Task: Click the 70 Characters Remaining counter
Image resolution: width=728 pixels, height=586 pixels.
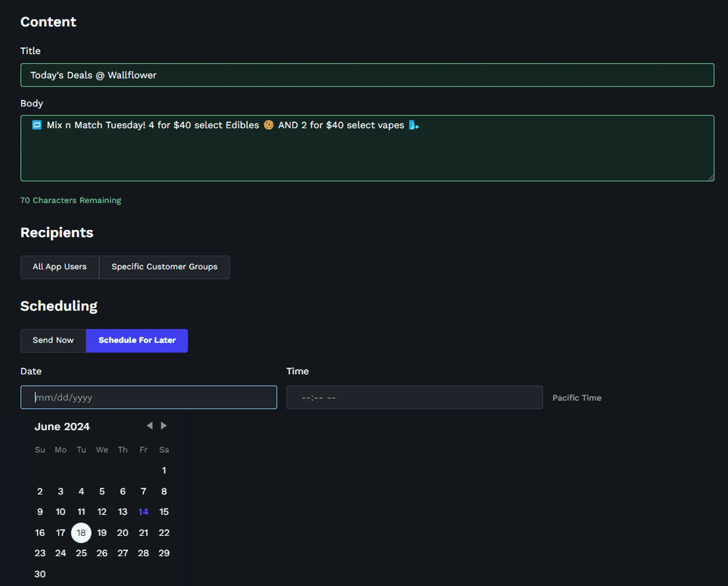Action: point(71,200)
